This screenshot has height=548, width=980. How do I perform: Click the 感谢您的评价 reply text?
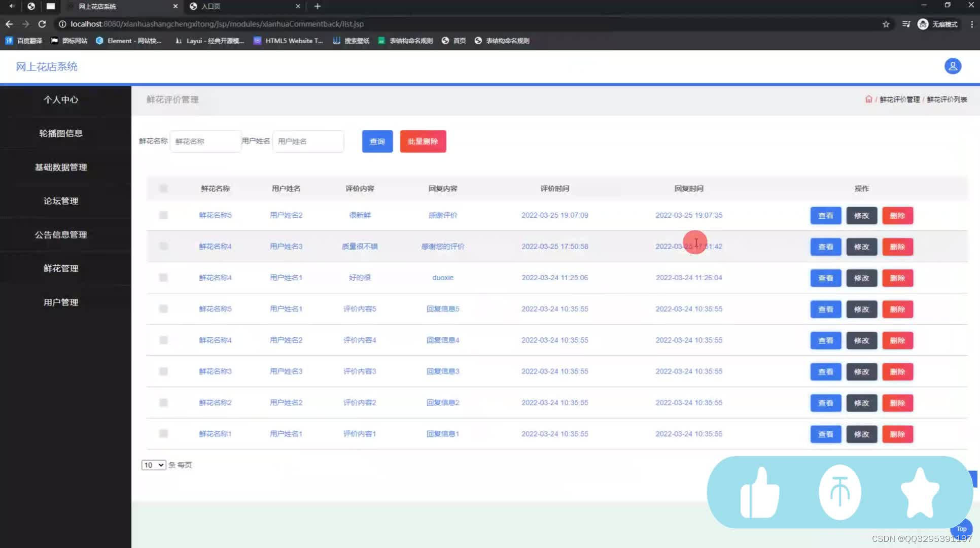pyautogui.click(x=442, y=246)
